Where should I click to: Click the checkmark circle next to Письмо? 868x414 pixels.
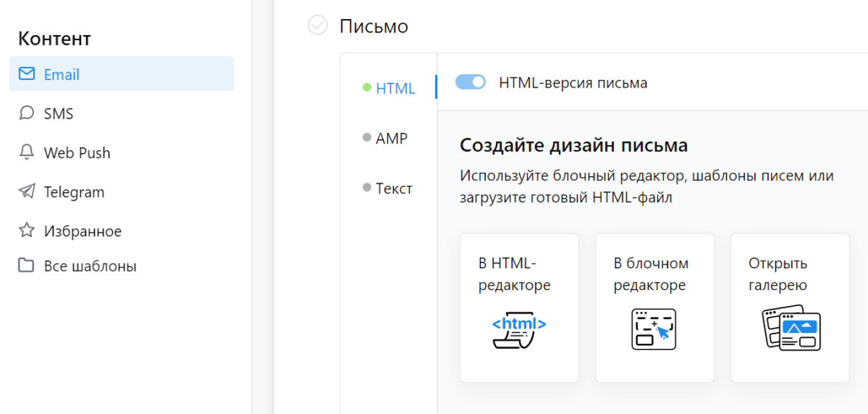[317, 26]
